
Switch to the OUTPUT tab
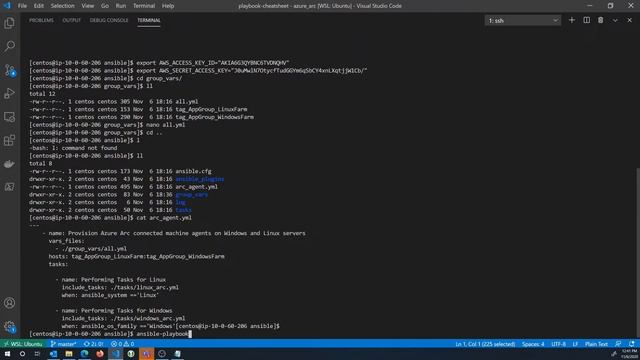click(x=71, y=20)
